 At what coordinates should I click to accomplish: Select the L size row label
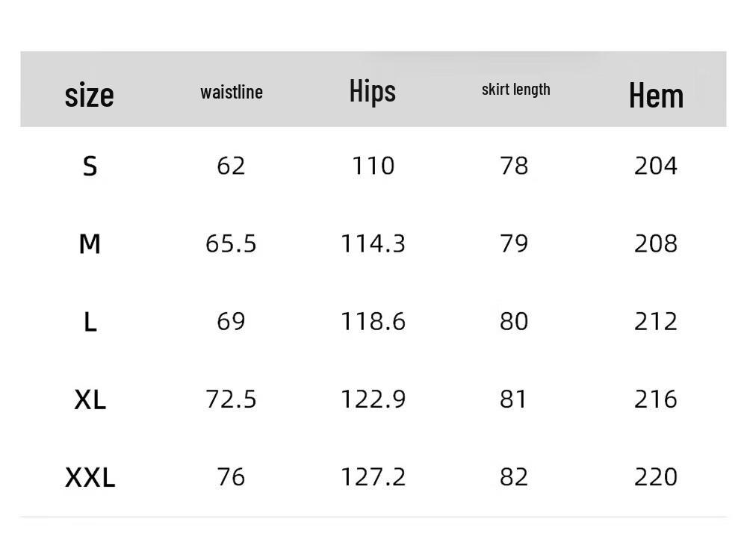[x=90, y=322]
